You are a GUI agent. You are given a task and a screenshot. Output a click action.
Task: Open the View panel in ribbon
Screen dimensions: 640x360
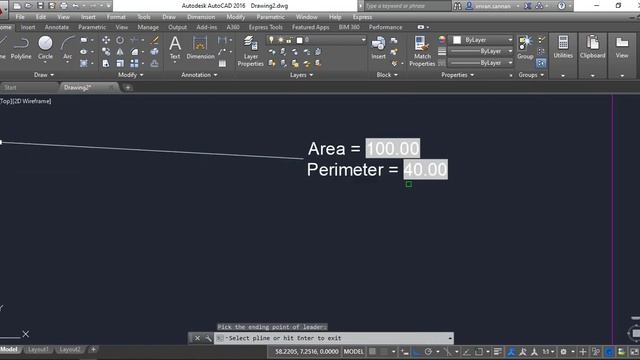coord(622,48)
